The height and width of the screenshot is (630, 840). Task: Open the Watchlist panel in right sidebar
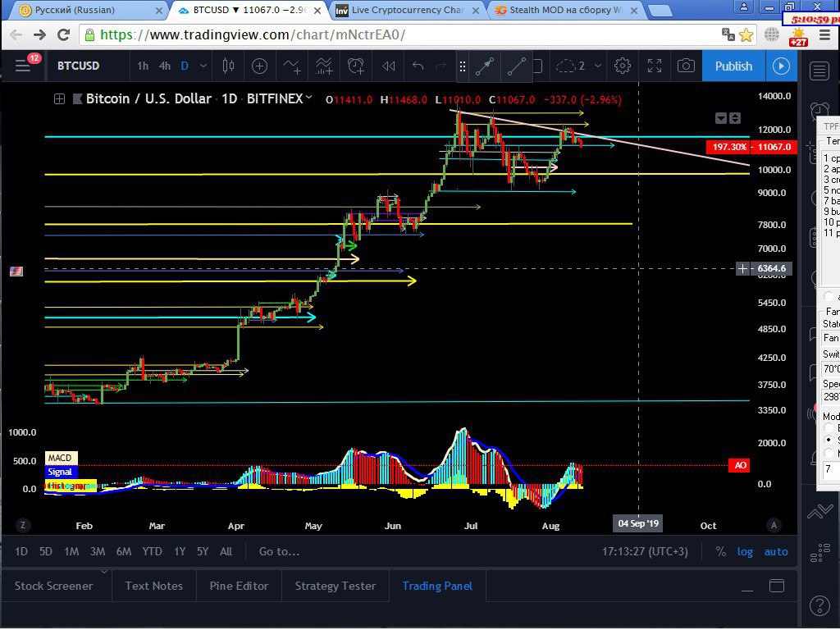click(819, 71)
